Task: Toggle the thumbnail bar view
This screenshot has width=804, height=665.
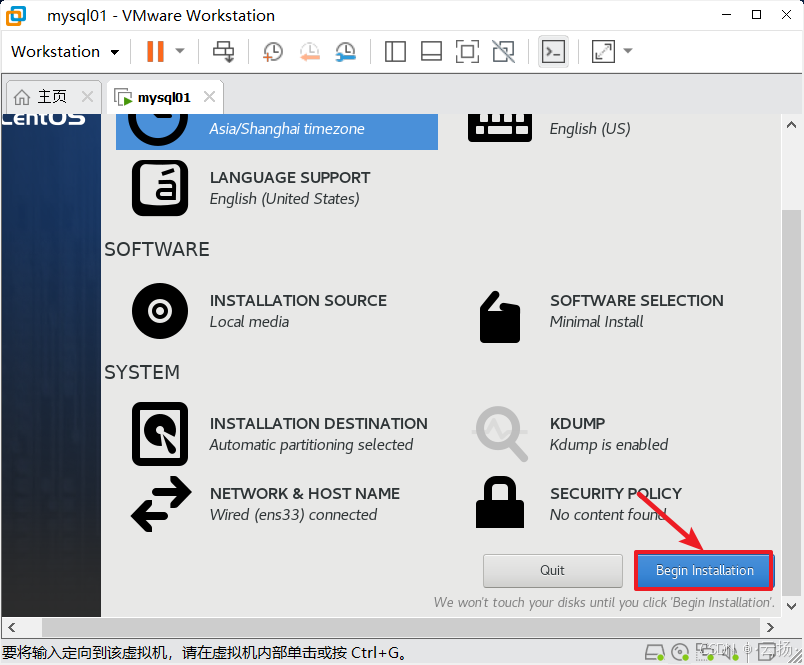Action: pos(431,51)
